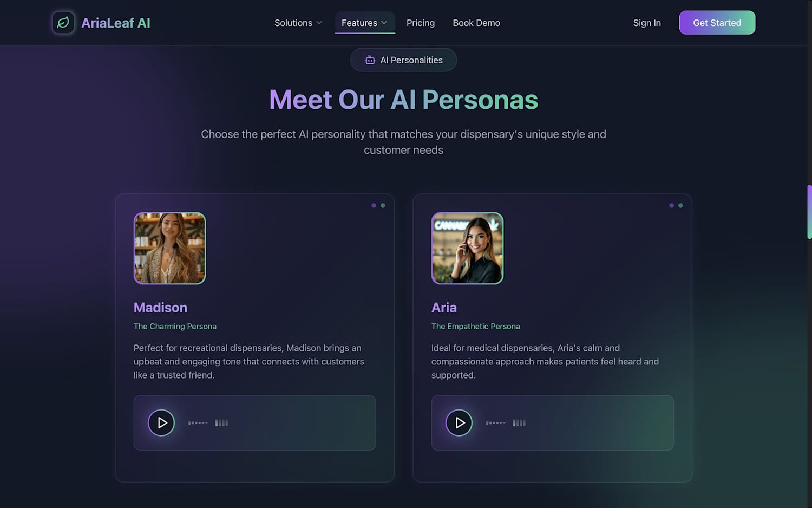Open Madison's portrait thumbnail

point(169,248)
